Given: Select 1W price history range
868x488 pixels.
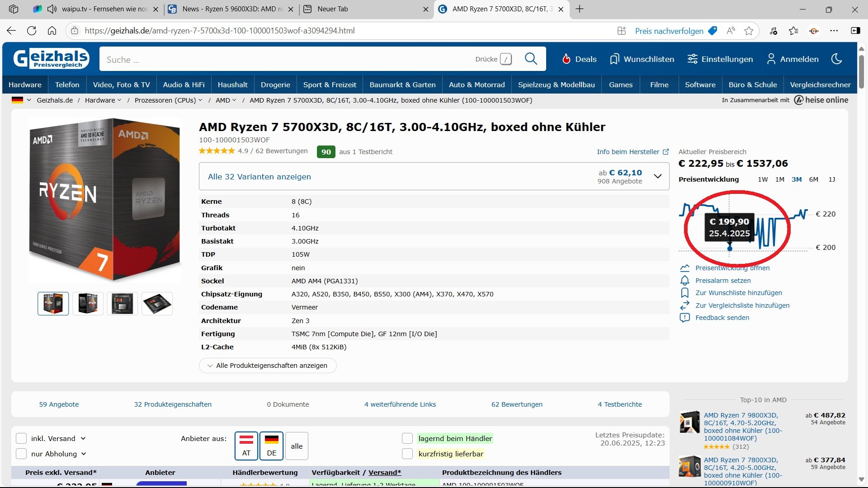Looking at the screenshot, I should (763, 179).
